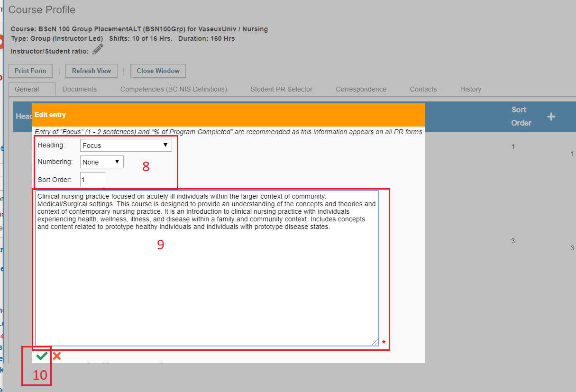Save the entry with the green checkmark
Screen dimensions: 576x392
[x=42, y=356]
